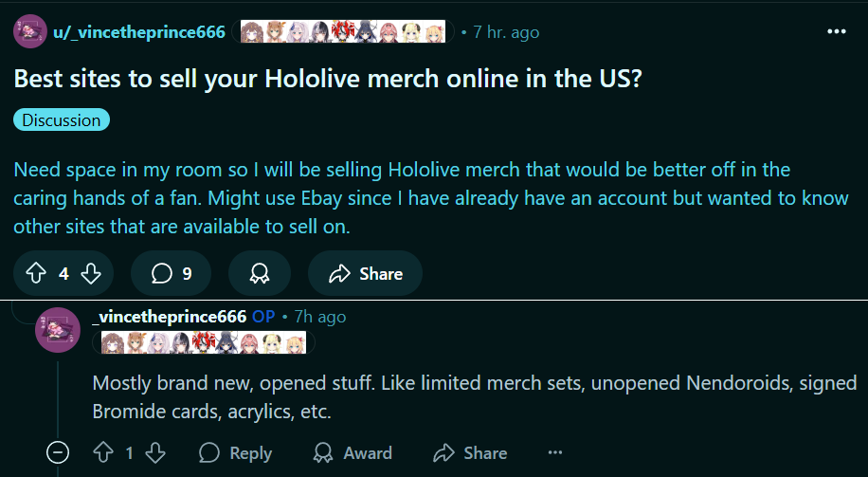The image size is (868, 477).
Task: Give an award to the post
Action: tap(259, 274)
